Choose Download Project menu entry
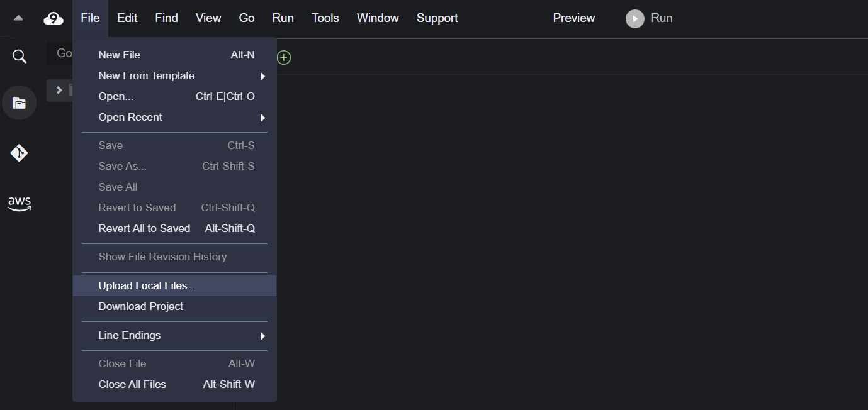 click(141, 307)
